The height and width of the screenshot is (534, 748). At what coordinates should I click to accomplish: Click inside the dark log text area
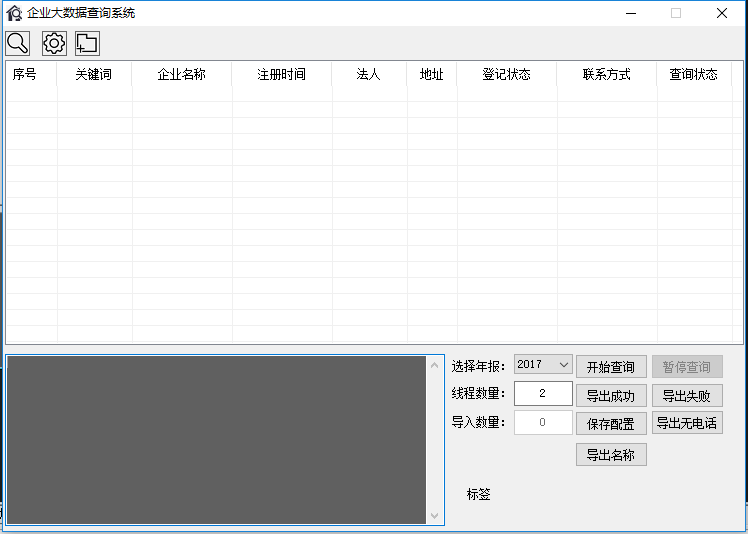click(216, 440)
